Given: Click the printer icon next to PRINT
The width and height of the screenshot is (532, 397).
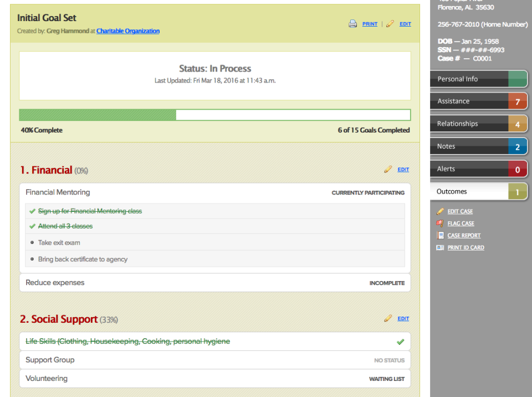Looking at the screenshot, I should coord(353,24).
